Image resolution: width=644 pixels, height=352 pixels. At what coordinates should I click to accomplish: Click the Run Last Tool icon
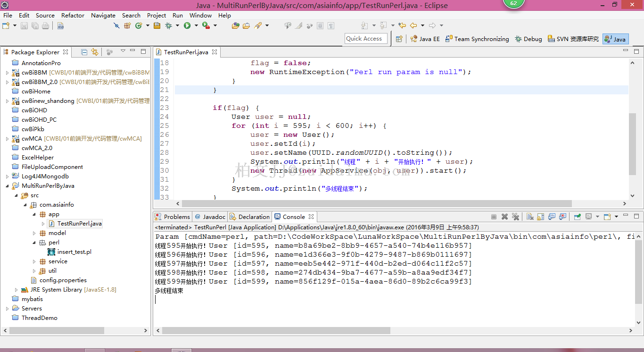pos(206,25)
